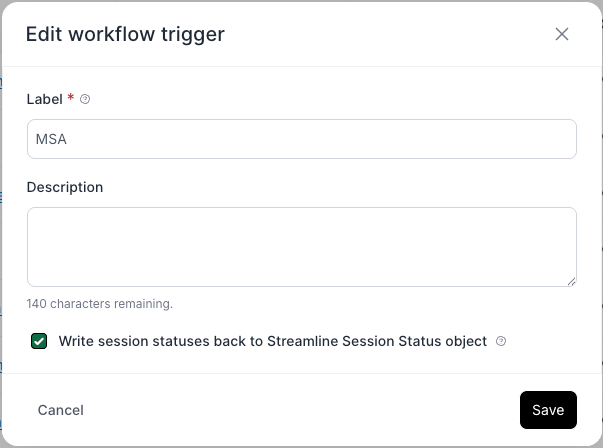The image size is (603, 448).
Task: Click the bottom-left of the Description box
Action: [x=40, y=276]
